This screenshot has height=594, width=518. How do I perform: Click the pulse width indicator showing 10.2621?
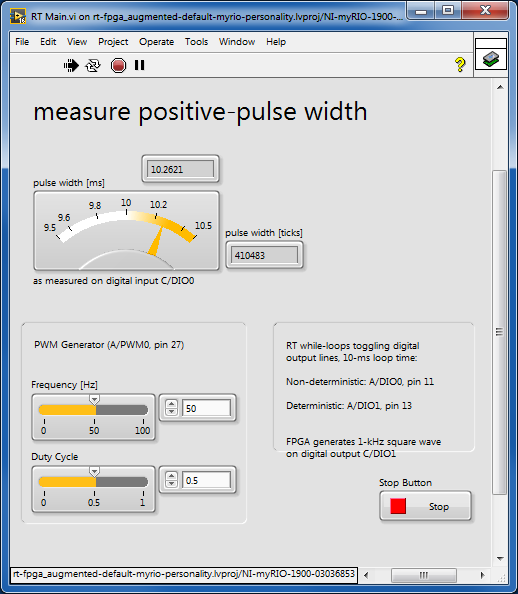tap(180, 169)
